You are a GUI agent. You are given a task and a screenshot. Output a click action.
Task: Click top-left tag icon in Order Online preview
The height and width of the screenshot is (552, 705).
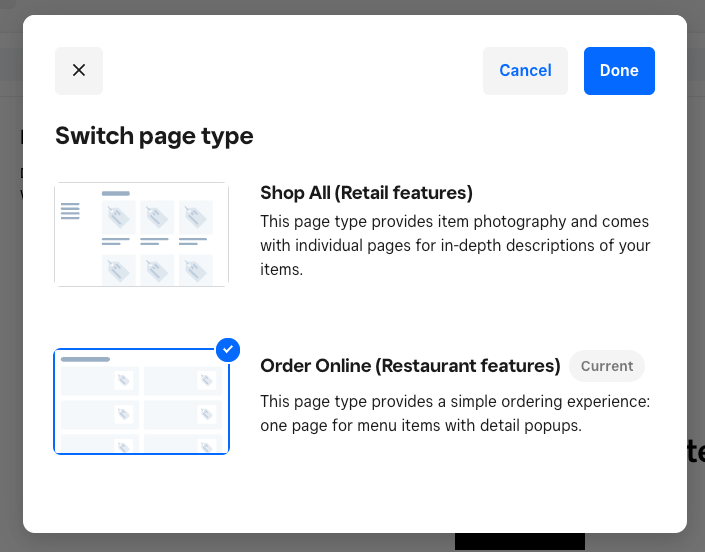tap(123, 380)
